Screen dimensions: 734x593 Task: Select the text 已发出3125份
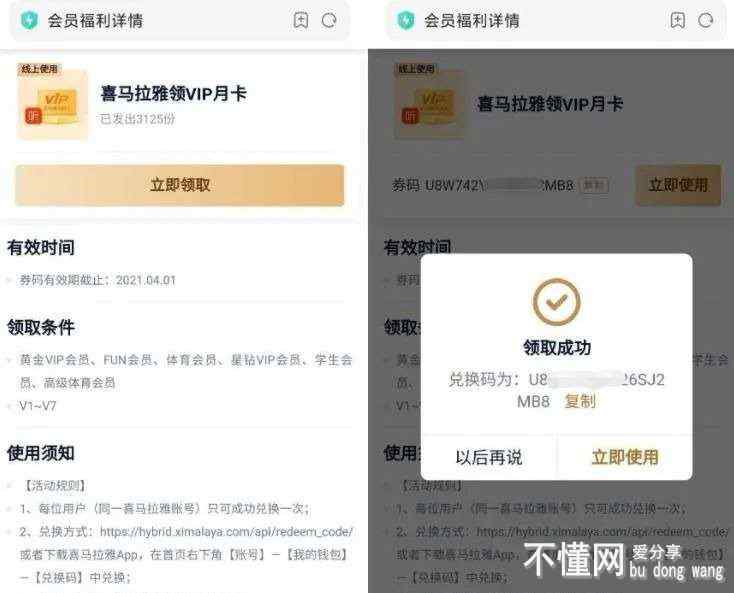click(x=137, y=119)
